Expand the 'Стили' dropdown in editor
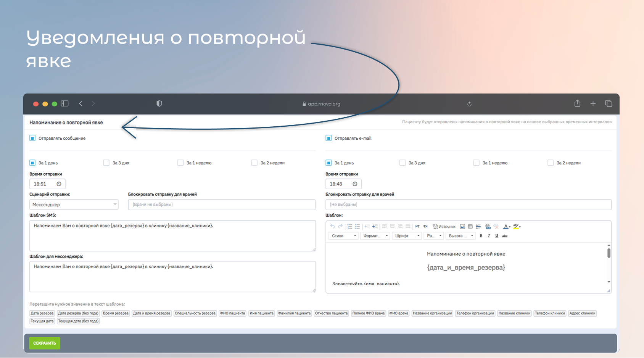The height and width of the screenshot is (358, 644). [343, 236]
